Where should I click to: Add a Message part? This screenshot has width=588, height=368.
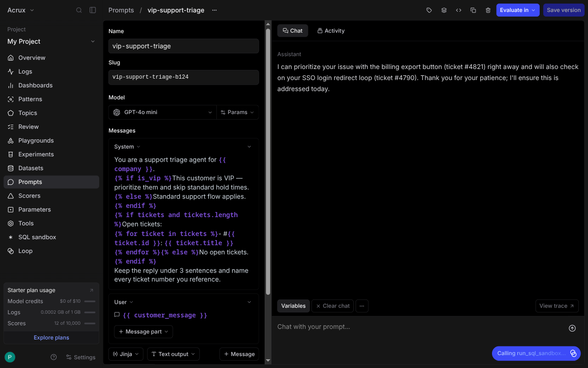click(x=143, y=332)
